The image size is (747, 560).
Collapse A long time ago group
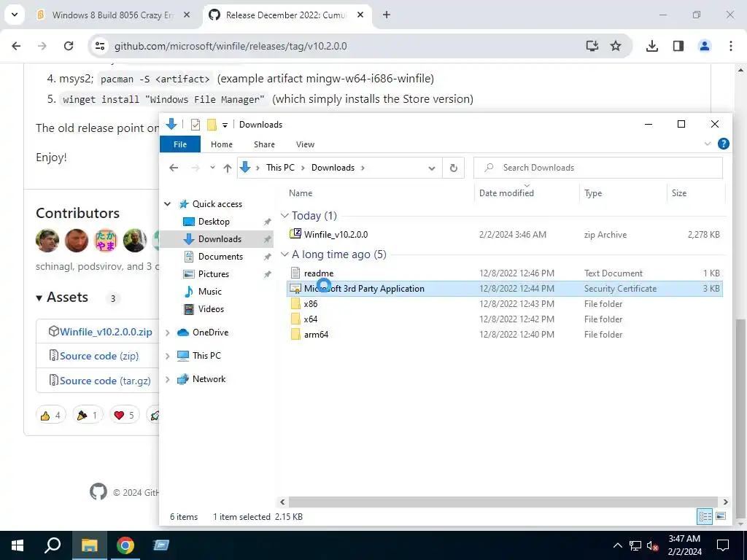tap(285, 254)
